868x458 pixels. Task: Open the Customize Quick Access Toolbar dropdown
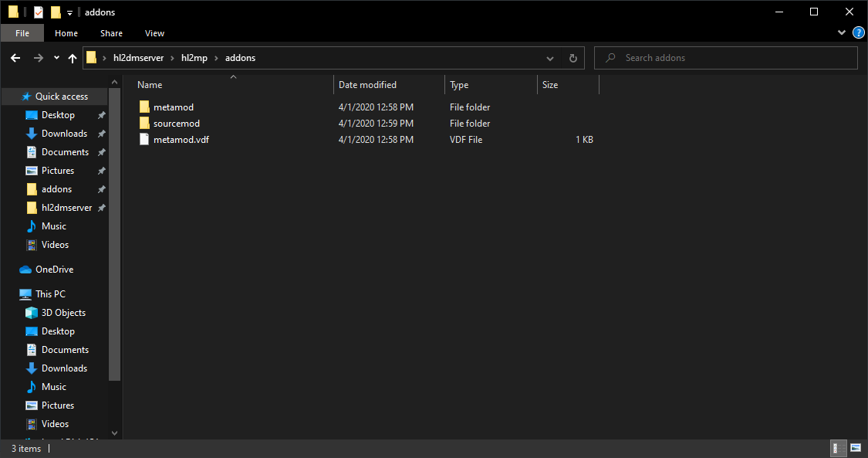point(69,12)
